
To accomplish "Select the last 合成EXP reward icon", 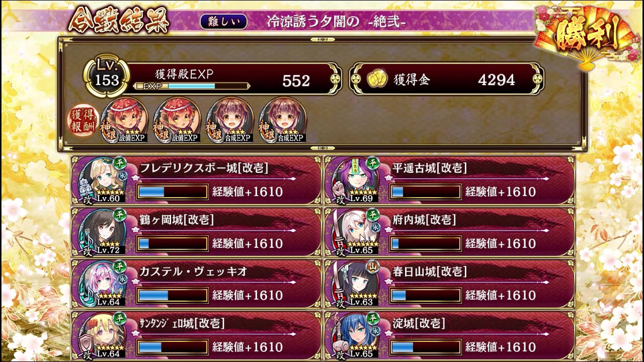I will (x=282, y=120).
